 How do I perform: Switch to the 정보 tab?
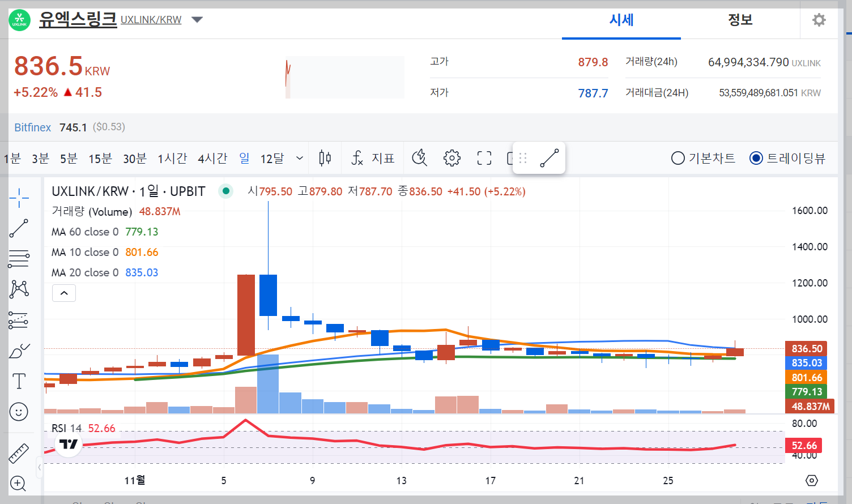click(740, 20)
